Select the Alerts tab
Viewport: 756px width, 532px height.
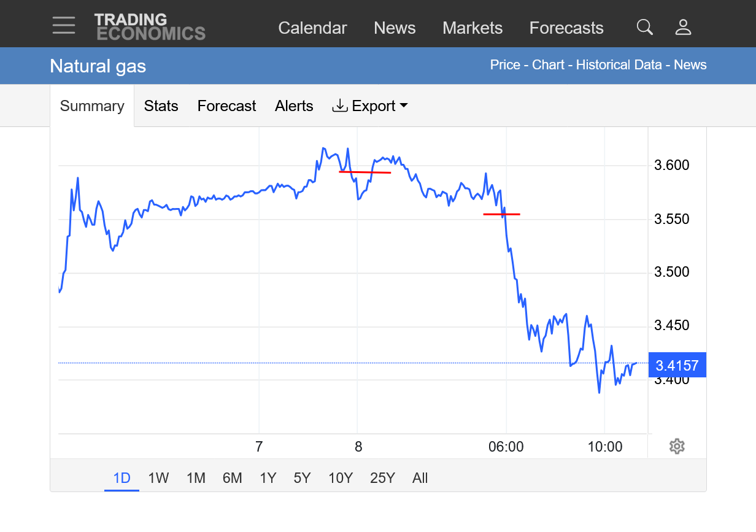tap(294, 106)
